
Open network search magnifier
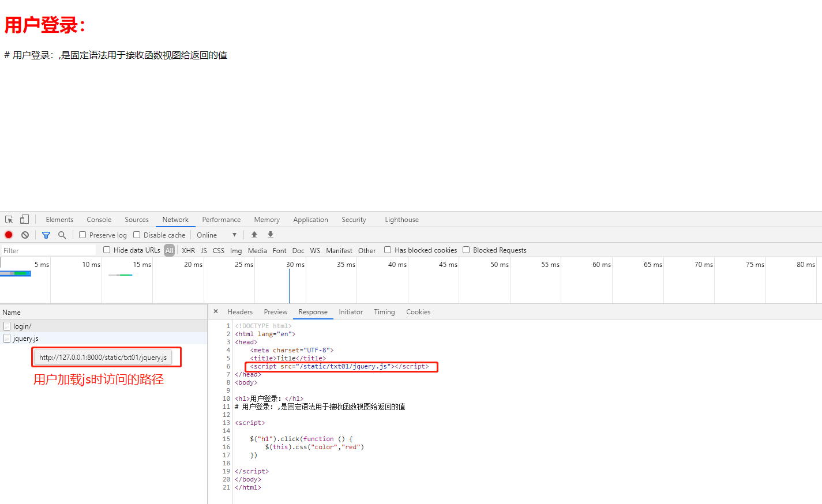point(62,235)
